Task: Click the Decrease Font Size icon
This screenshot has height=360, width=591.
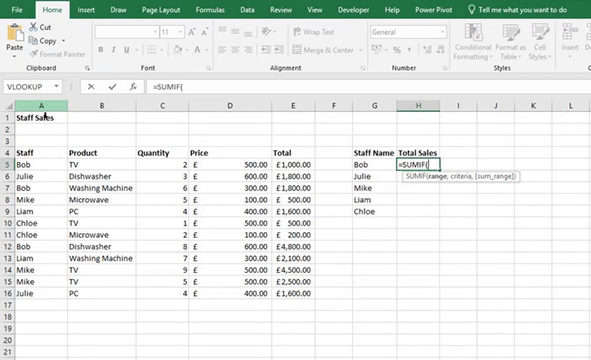Action: tap(205, 32)
